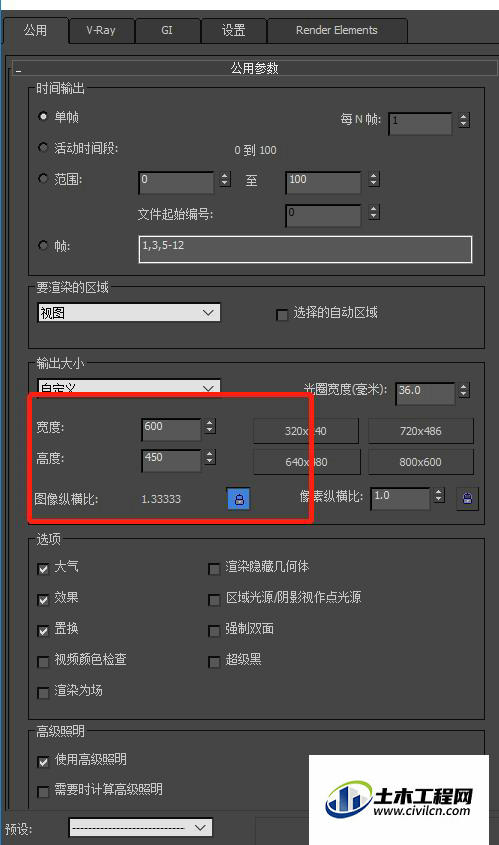The height and width of the screenshot is (845, 499).
Task: Click the 像素纵横比 field showing 1.0
Action: tap(401, 498)
